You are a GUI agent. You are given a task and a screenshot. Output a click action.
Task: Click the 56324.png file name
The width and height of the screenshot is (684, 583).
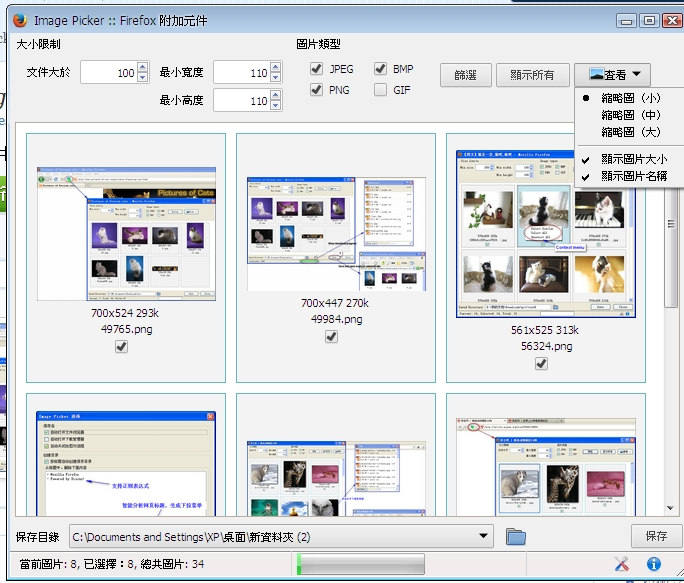(x=547, y=346)
